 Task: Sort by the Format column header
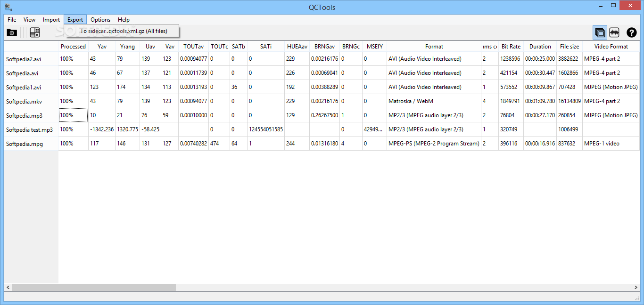(x=434, y=47)
